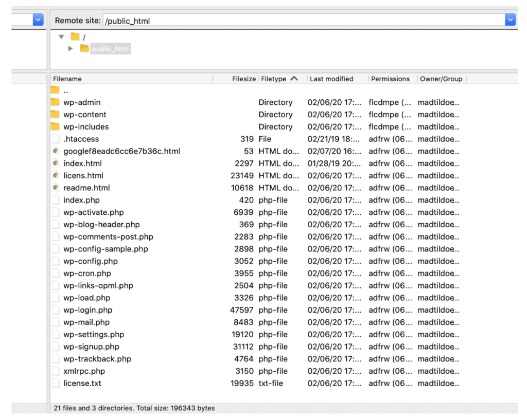Select public_html folder in tree
This screenshot has height=420, width=527.
pyautogui.click(x=110, y=49)
